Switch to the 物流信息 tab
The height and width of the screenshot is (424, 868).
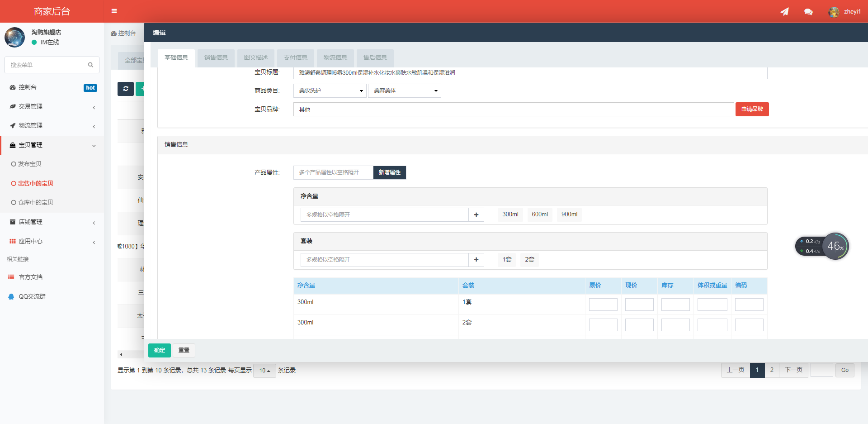click(x=335, y=58)
